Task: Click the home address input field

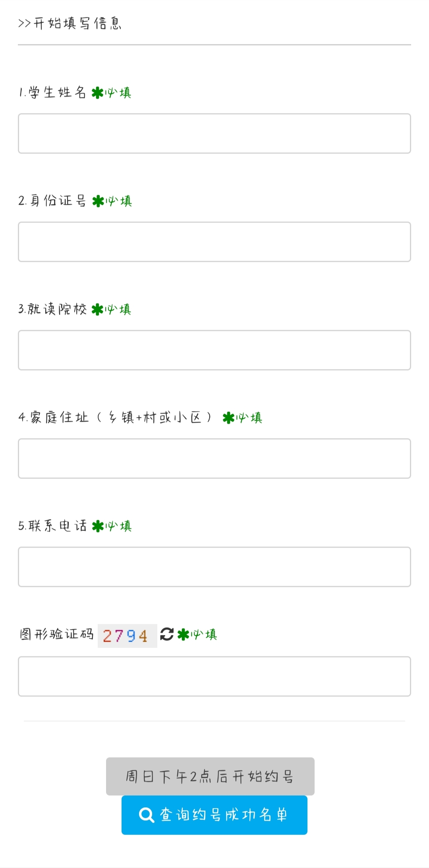Action: coord(214,458)
